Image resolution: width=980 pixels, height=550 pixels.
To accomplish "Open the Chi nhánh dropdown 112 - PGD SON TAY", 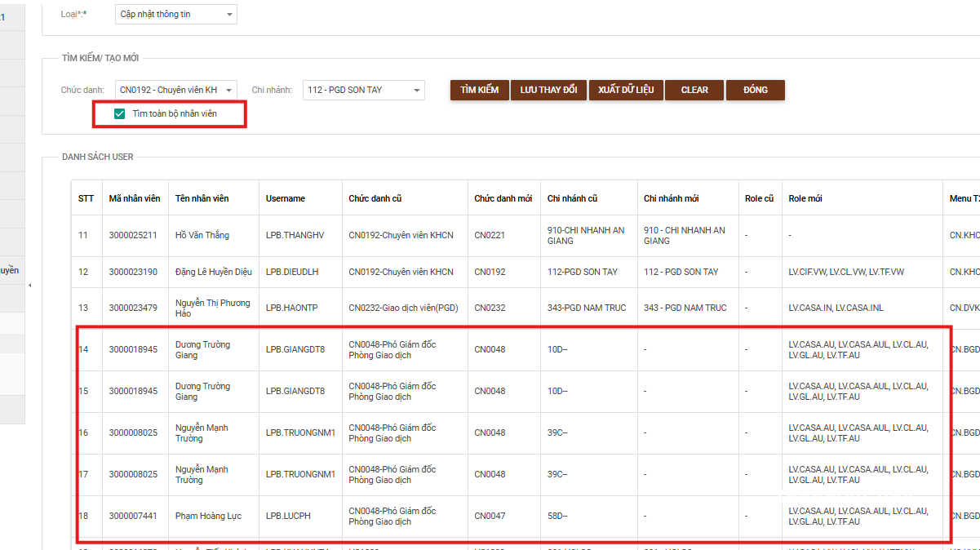I will pyautogui.click(x=363, y=90).
